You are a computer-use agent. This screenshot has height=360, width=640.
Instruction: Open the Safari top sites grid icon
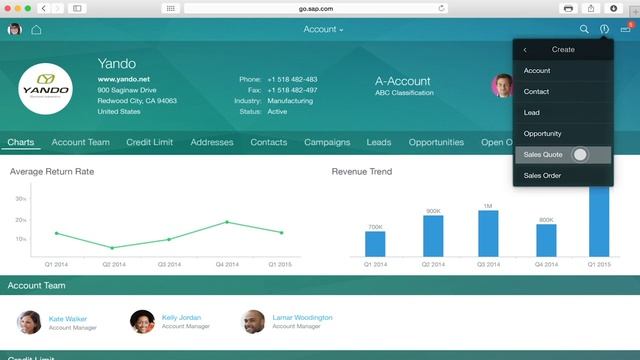pyautogui.click(x=171, y=8)
